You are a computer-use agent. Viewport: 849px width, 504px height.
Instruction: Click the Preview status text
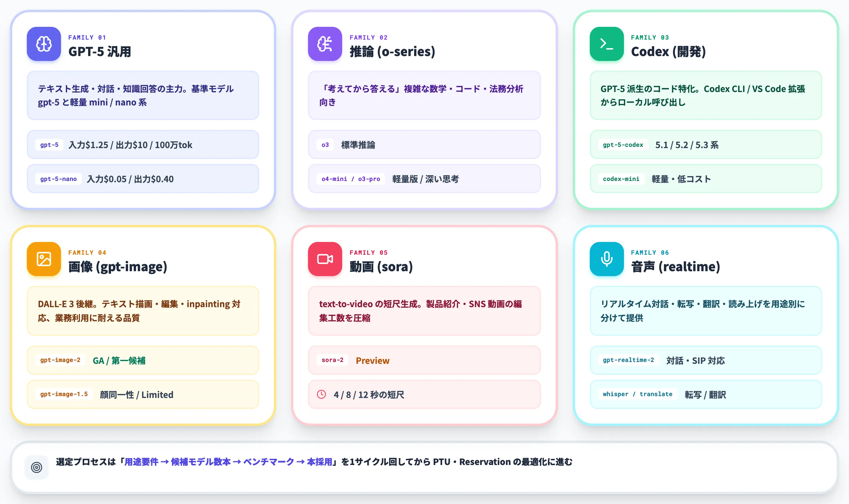tap(372, 360)
